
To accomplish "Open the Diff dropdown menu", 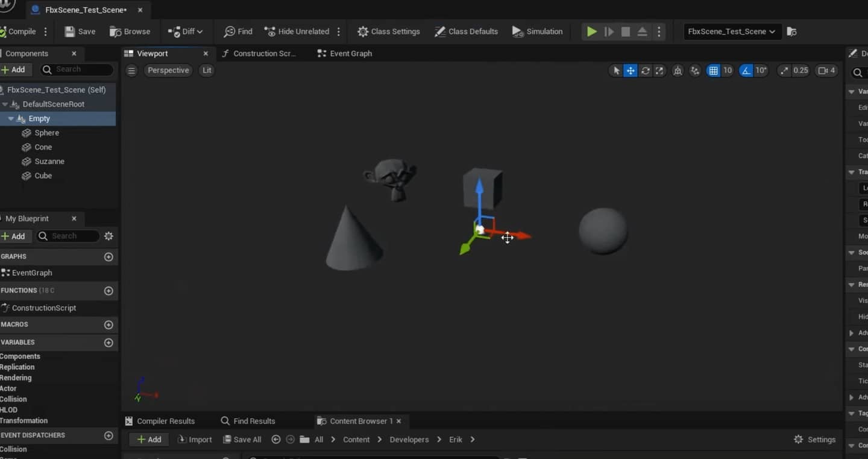I will coord(185,31).
